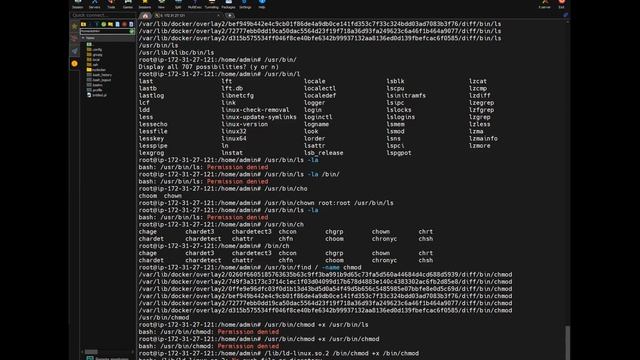Click the parent directory icon in SFTP toolbar
Viewport: 640px width, 360px height.
point(84,24)
